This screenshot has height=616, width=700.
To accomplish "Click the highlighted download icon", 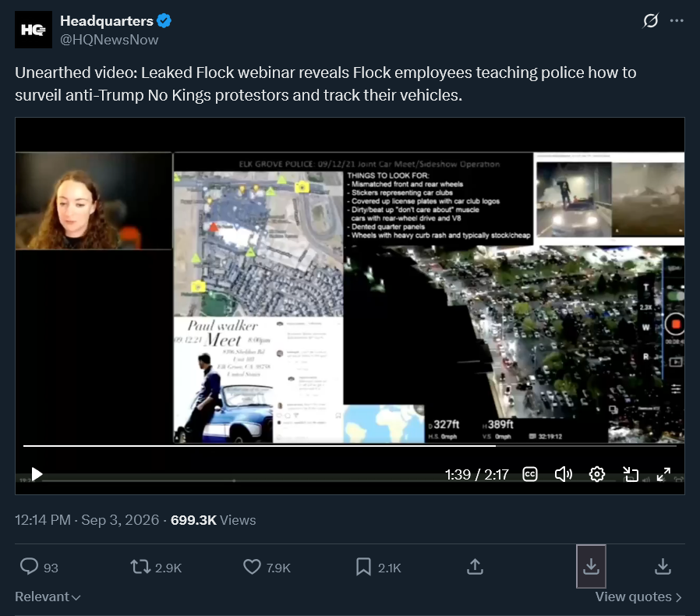I will click(591, 566).
